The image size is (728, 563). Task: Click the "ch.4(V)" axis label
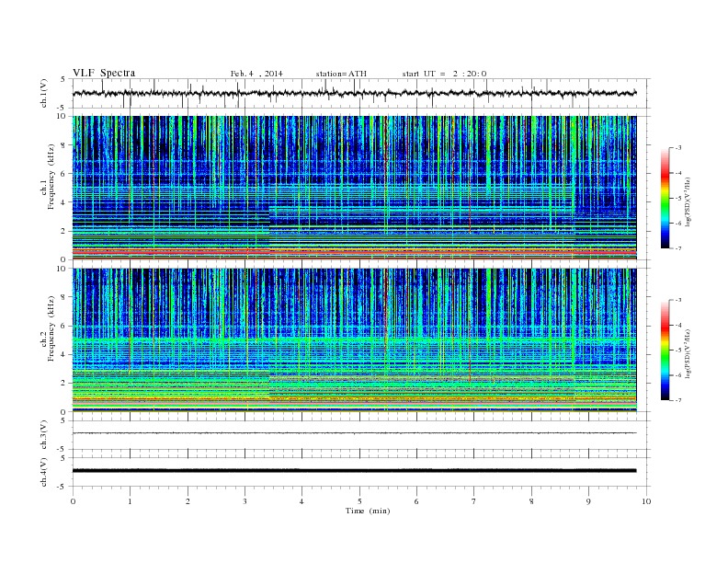click(44, 472)
